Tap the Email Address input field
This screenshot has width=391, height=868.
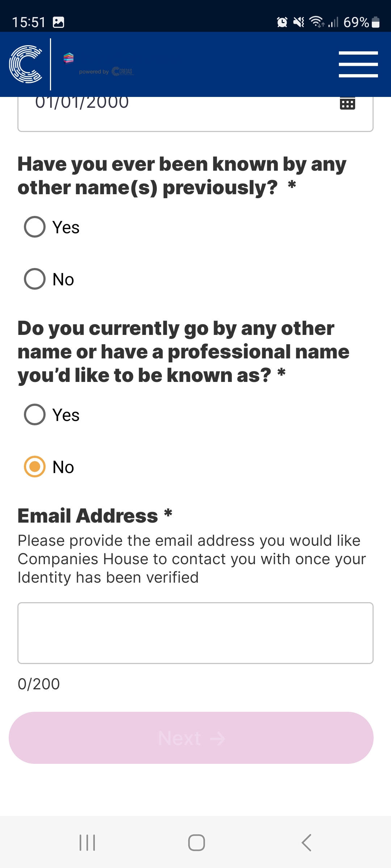point(195,633)
